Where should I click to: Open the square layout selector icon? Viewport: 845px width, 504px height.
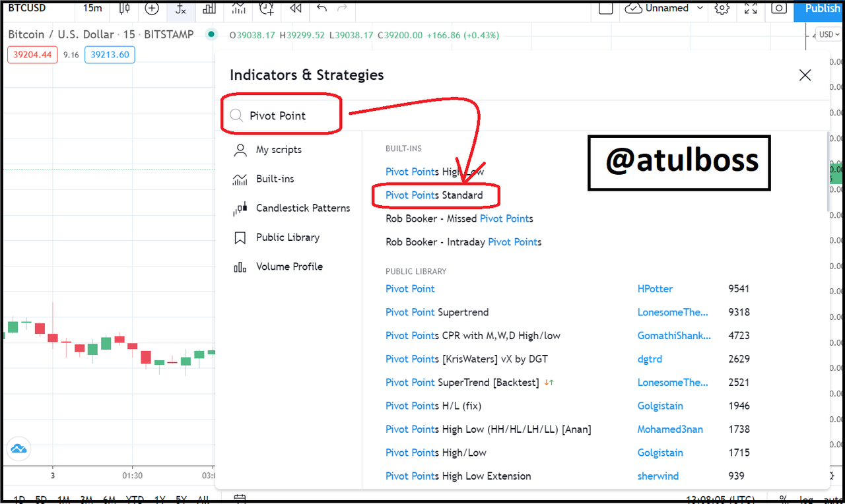point(605,8)
